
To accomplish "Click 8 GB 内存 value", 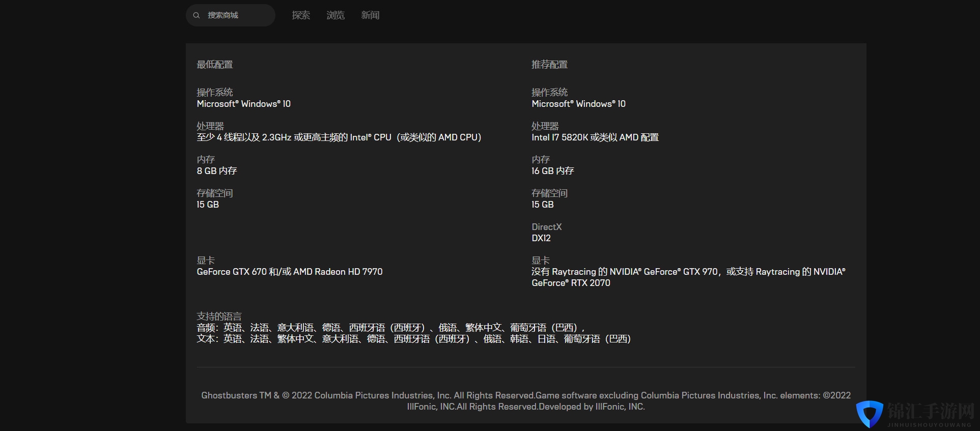I will click(217, 171).
